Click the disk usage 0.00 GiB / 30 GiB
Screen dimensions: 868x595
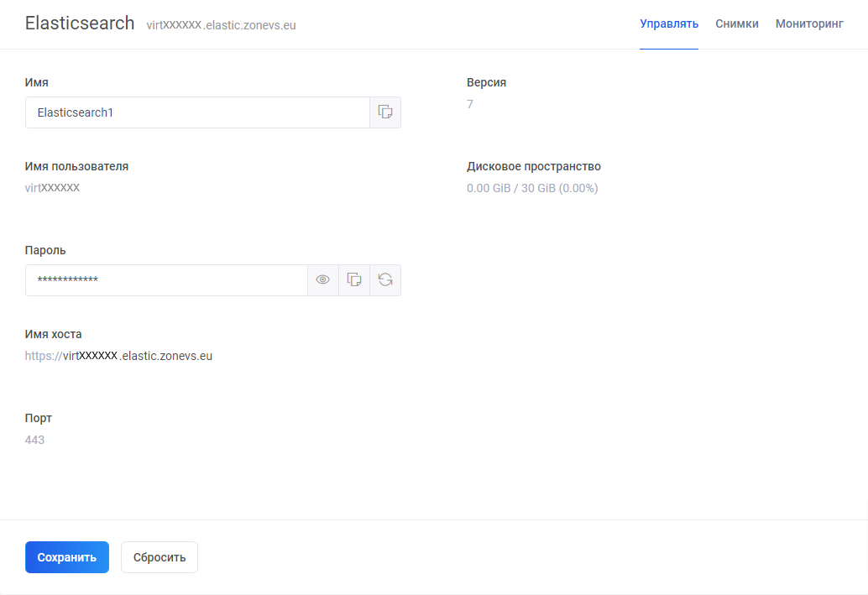point(531,188)
